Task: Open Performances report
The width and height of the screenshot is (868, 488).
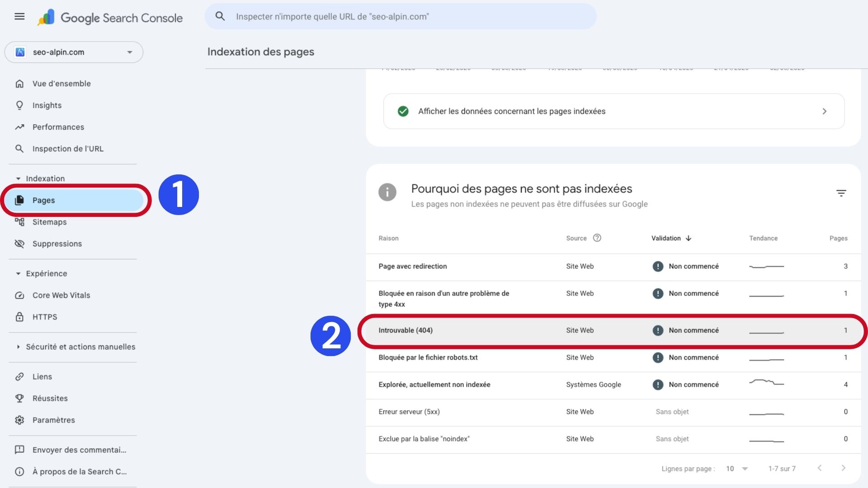Action: pyautogui.click(x=58, y=127)
